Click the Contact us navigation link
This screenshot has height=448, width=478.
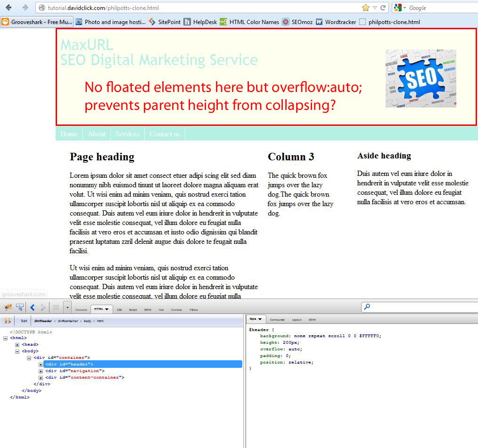point(165,134)
